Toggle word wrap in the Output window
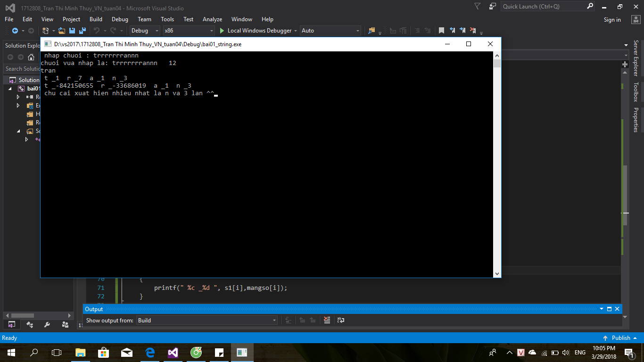644x362 pixels. point(340,320)
